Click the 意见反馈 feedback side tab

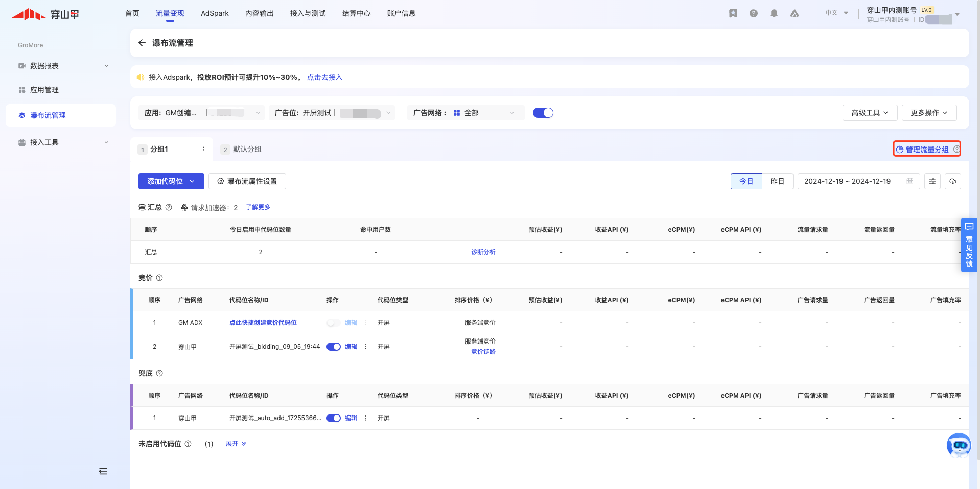[x=969, y=245]
